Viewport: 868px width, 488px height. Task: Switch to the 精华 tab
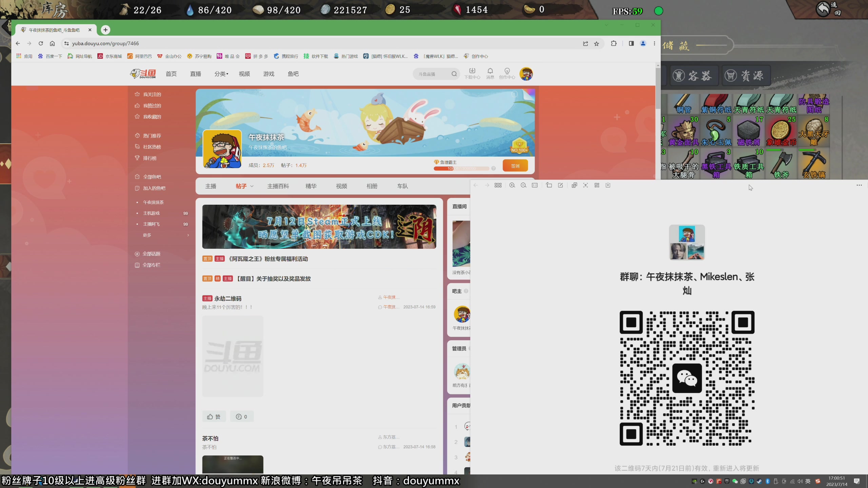311,186
